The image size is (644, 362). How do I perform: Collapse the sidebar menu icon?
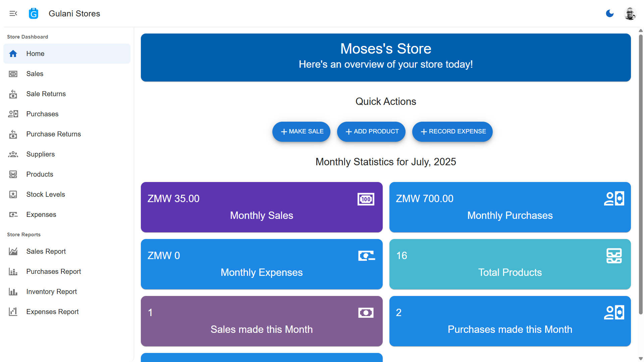coord(13,13)
